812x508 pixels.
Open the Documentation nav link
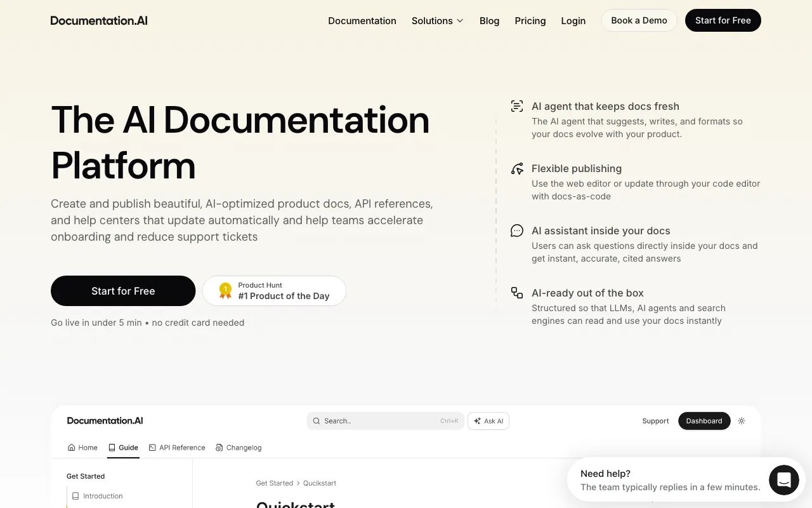[x=362, y=21]
